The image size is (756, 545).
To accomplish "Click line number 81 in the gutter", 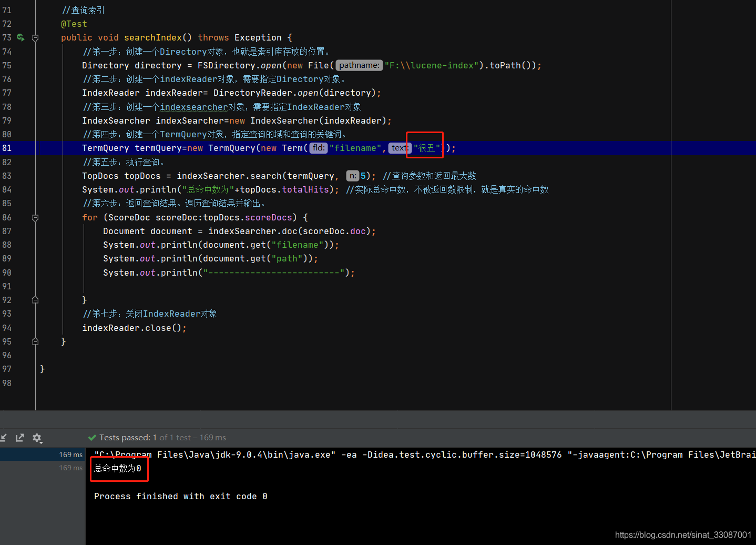I will click(x=7, y=148).
